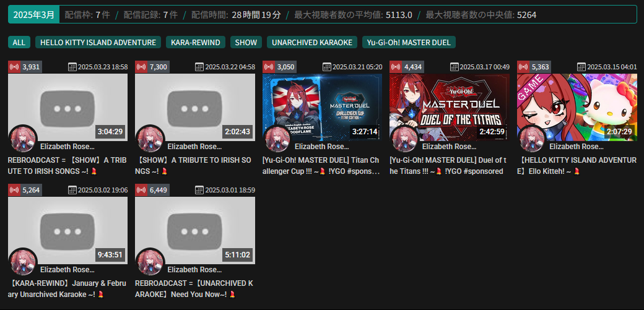Click the 配信時間 28時間19分 stat
Image resolution: width=644 pixels, height=310 pixels.
(236, 15)
